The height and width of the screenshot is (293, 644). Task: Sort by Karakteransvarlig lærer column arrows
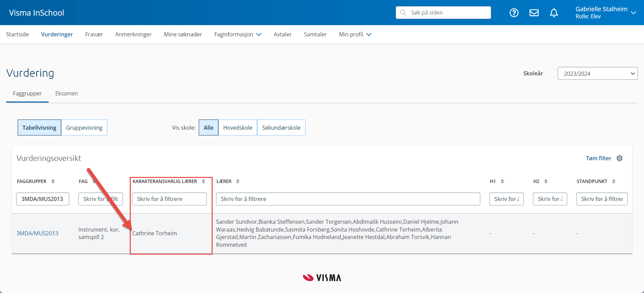point(203,181)
